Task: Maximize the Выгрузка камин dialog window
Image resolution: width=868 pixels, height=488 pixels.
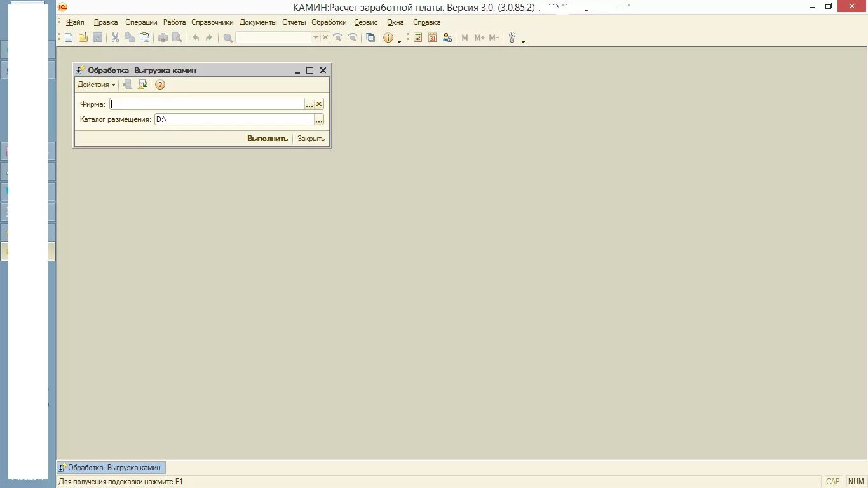Action: 310,71
